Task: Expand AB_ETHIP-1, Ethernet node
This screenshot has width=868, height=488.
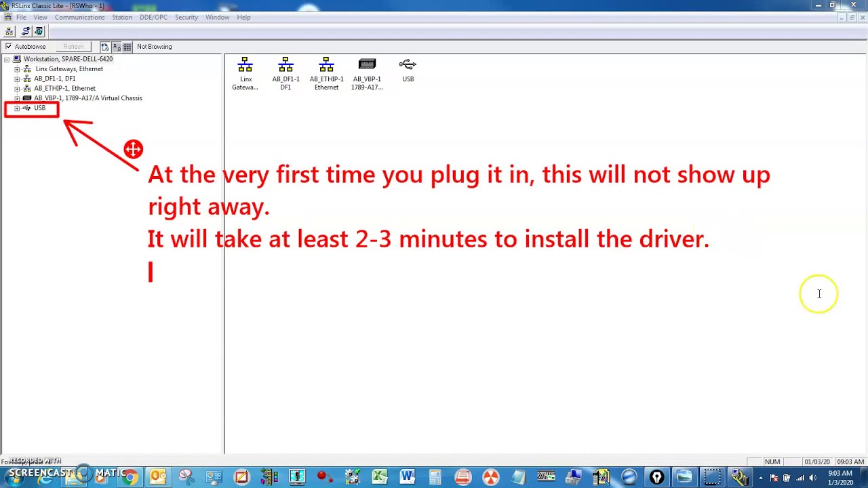Action: [17, 89]
